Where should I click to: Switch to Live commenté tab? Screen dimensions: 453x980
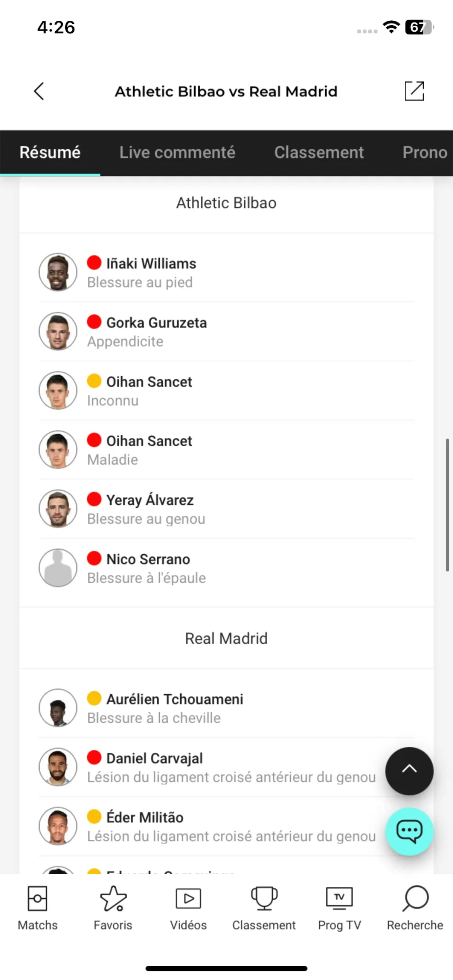coord(177,153)
